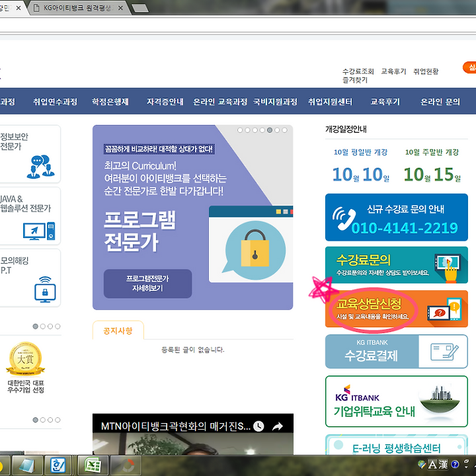Select the third banner slide dot
Screen dimensions: 476x476
[255, 130]
